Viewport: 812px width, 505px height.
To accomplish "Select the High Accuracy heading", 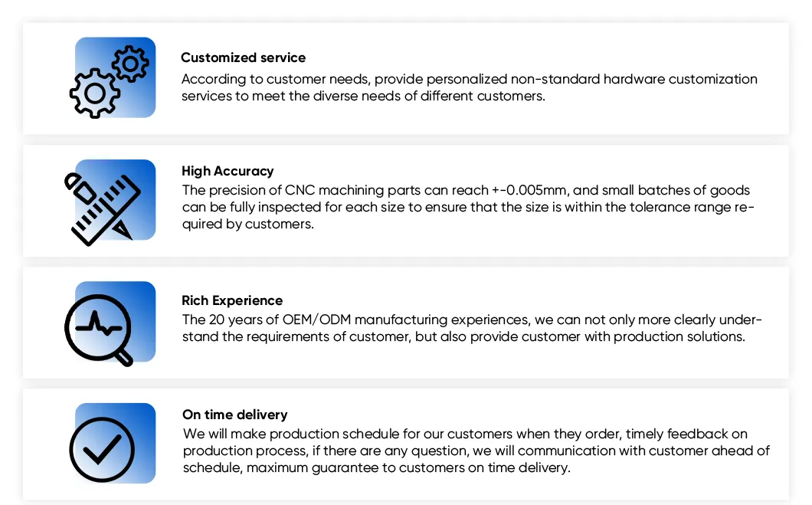I will [x=228, y=172].
